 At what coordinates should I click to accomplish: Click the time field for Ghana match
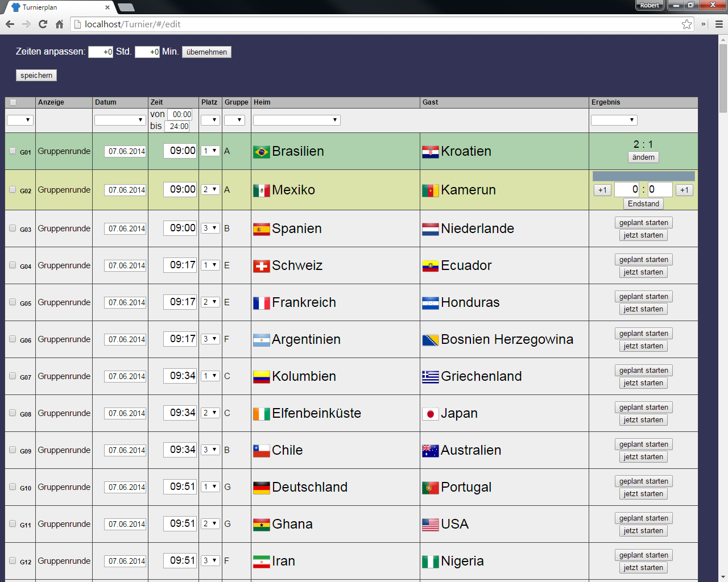[x=180, y=523]
